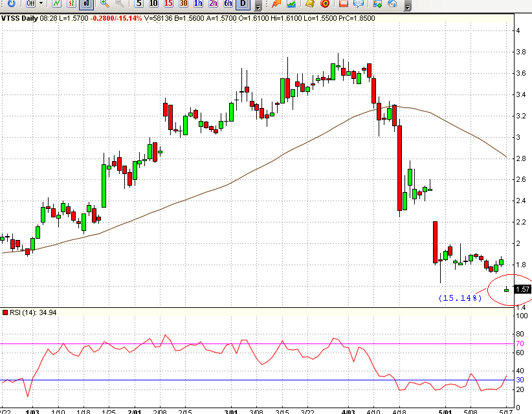
Task: Open the chat message bubble tool
Action: 359,5
